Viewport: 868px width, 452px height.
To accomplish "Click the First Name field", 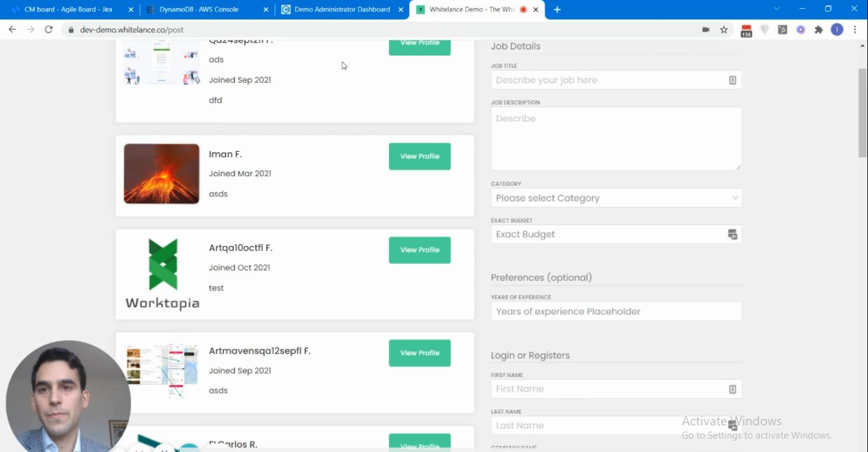I will click(616, 389).
